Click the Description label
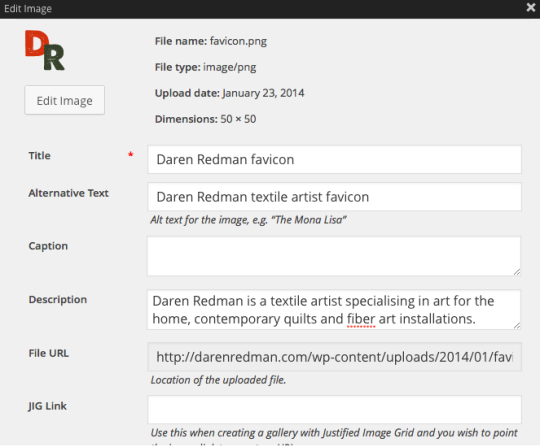 click(58, 300)
